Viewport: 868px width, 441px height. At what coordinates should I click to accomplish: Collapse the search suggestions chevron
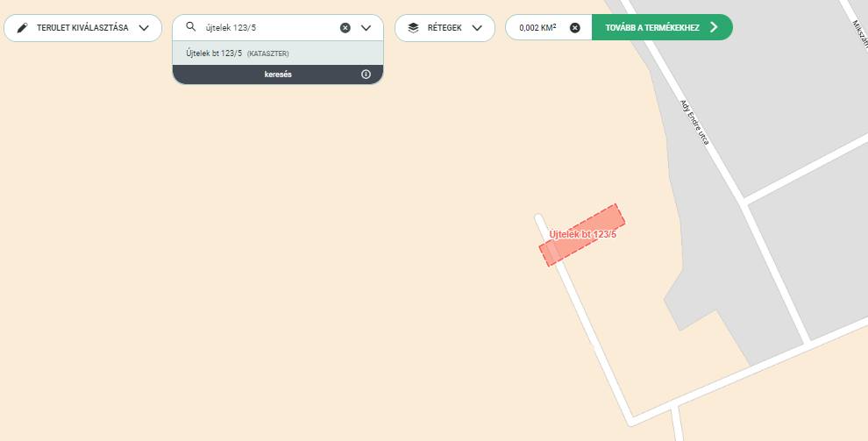pos(366,28)
